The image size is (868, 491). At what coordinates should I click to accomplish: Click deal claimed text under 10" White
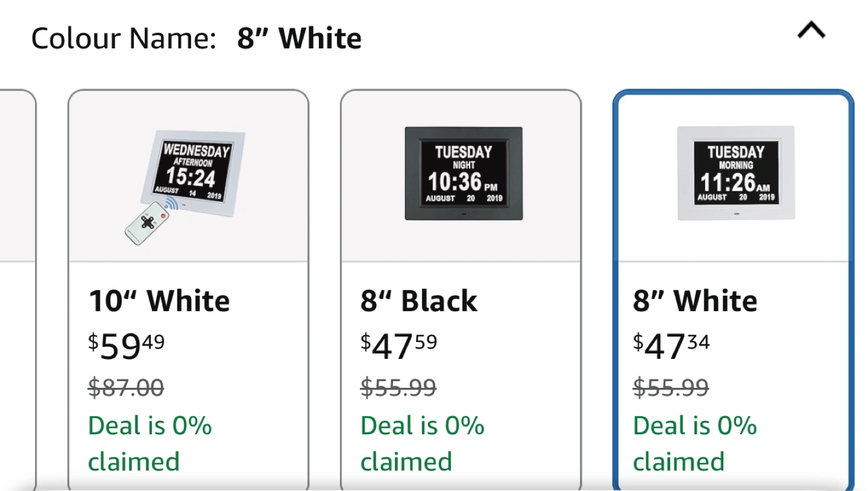tap(150, 443)
